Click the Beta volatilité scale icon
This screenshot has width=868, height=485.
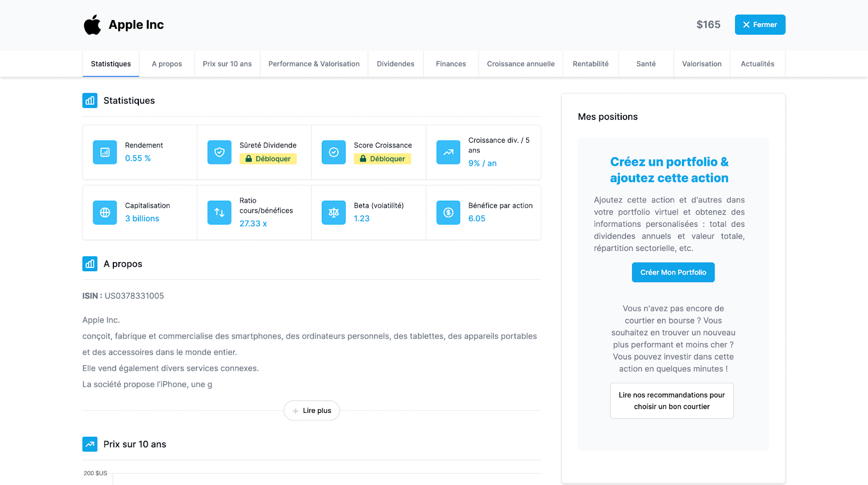pyautogui.click(x=334, y=213)
